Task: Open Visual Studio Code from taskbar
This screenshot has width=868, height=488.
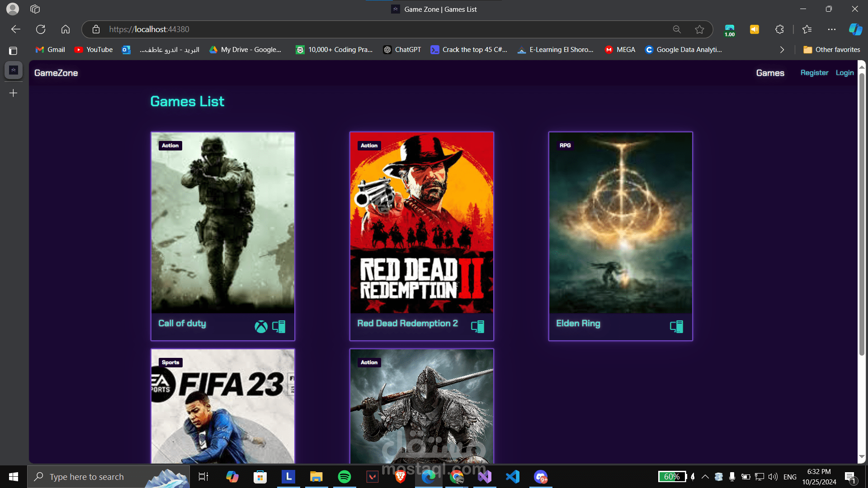Action: (513, 477)
